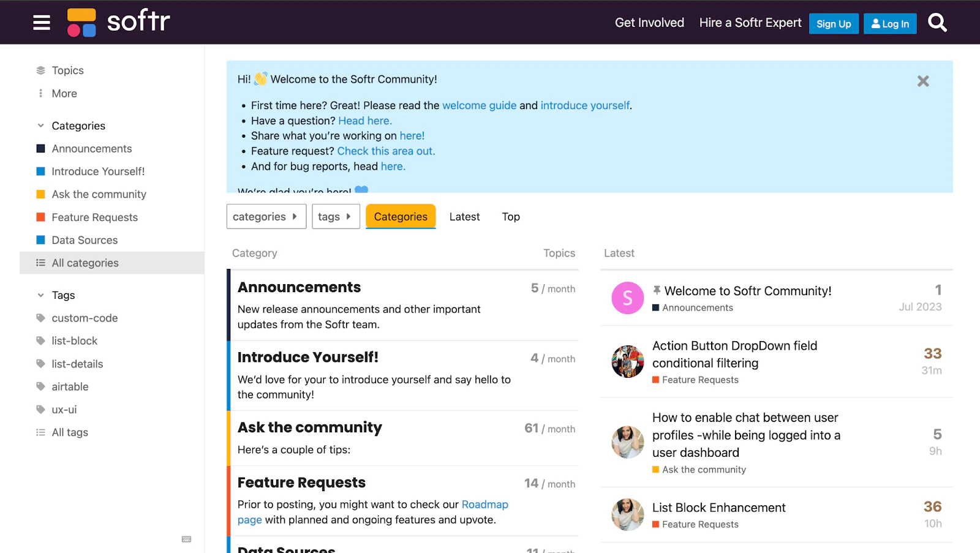Click the 33 replies count
The width and height of the screenshot is (980, 553).
[x=933, y=353]
